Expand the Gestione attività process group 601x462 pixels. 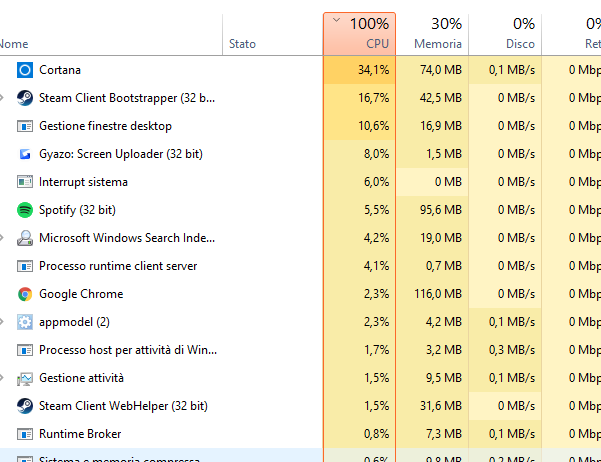pyautogui.click(x=2, y=378)
